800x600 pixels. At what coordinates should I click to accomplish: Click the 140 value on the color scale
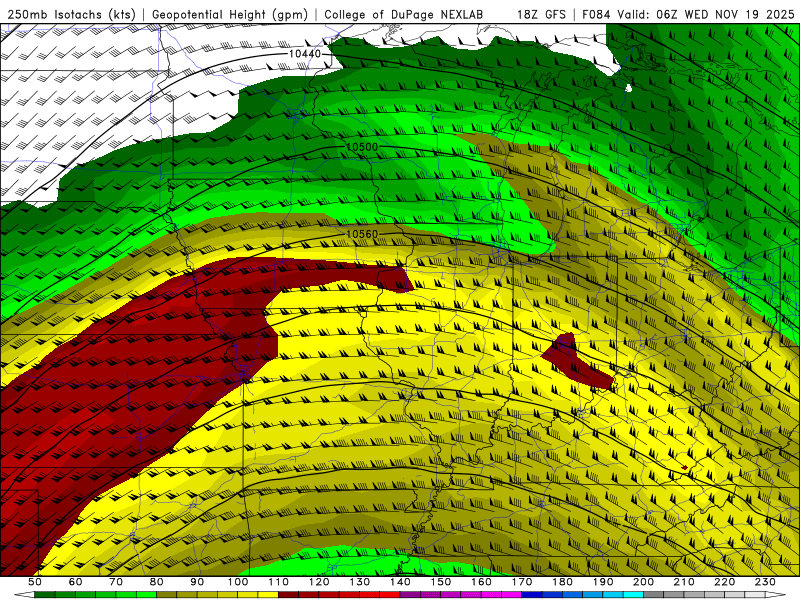coord(400,582)
